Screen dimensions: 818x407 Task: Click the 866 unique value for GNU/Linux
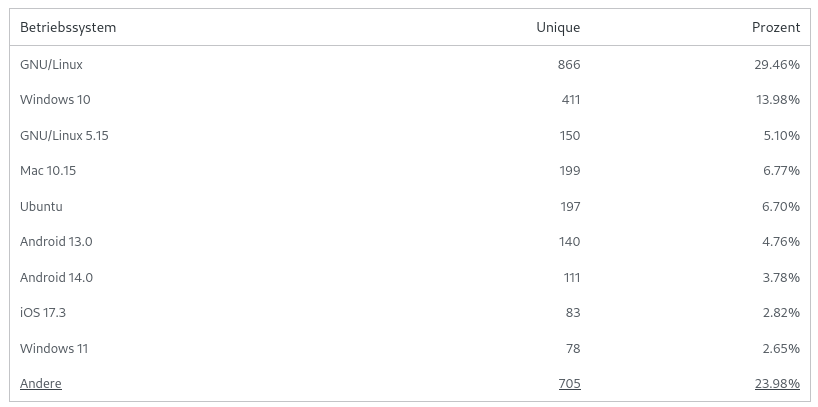pyautogui.click(x=569, y=65)
